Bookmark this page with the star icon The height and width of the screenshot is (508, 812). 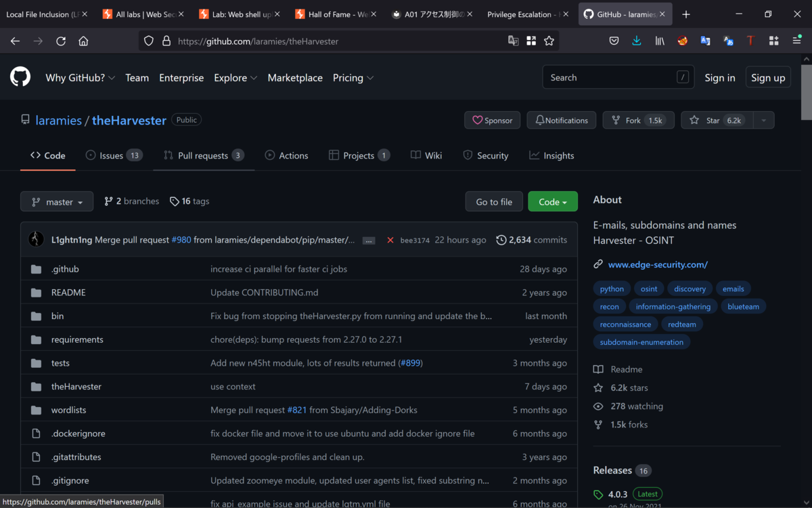[549, 41]
